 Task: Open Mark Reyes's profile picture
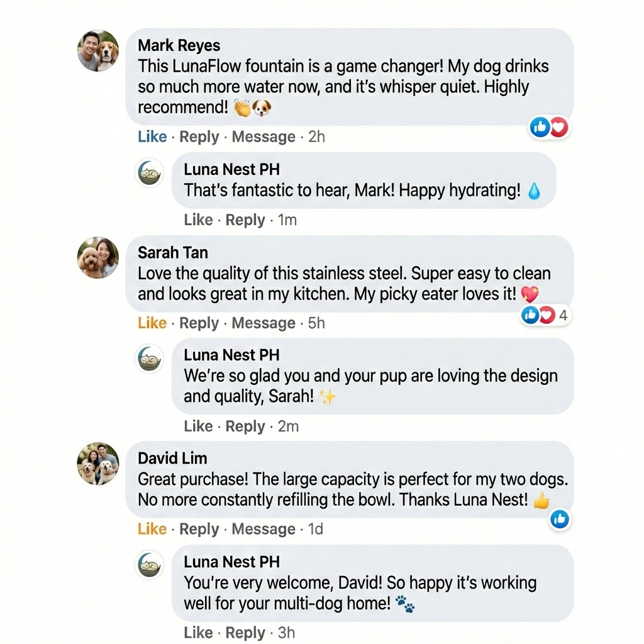pos(98,51)
